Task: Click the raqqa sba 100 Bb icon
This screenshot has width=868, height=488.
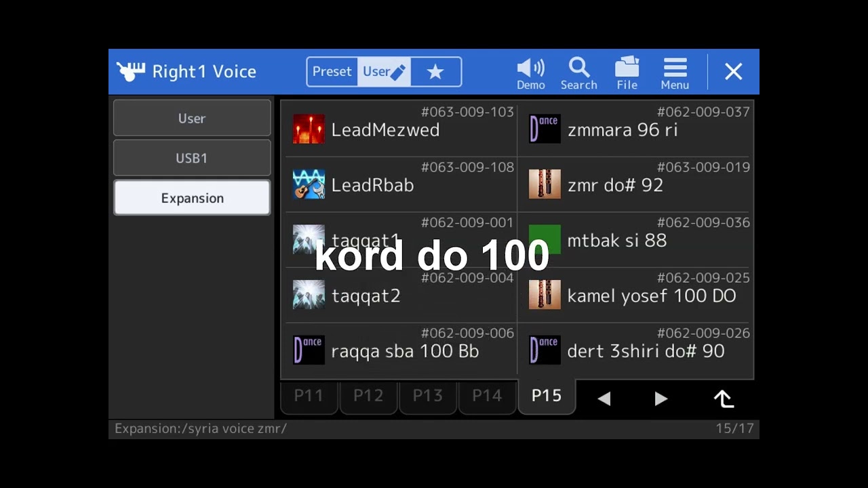Action: coord(309,350)
